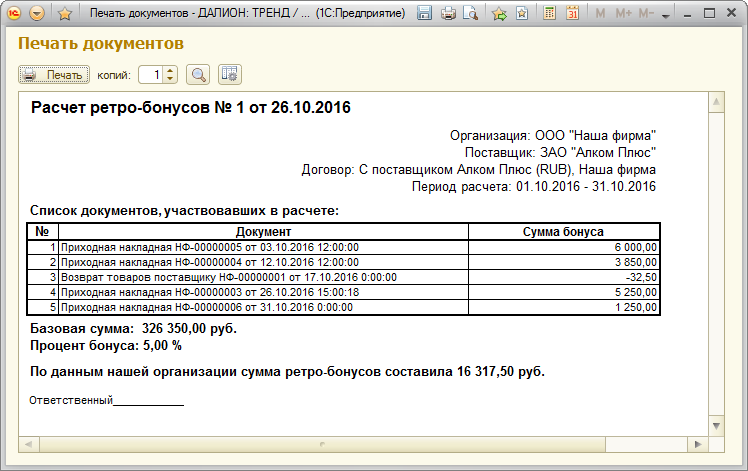
Task: Select the Базовая сумма: 326 350,00 руб. line
Action: 133,329
